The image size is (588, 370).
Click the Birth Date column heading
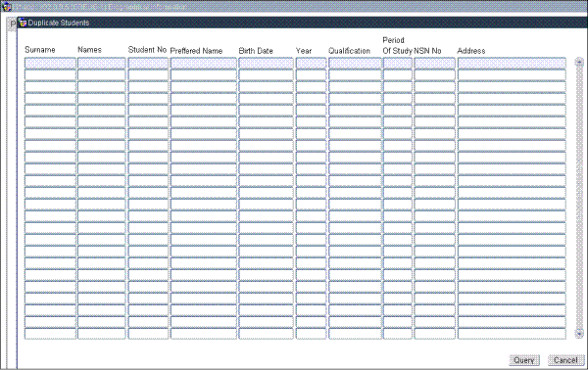pos(256,51)
